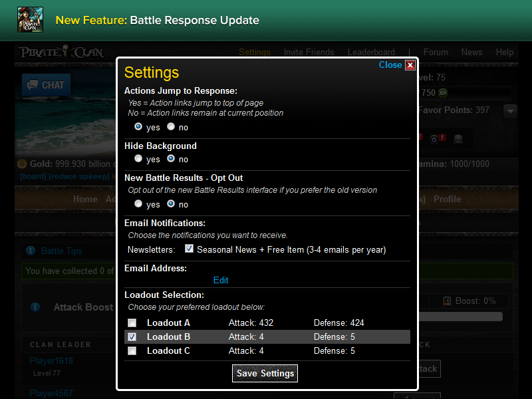532x399 pixels.
Task: Click the Attack Boost info icon
Action: (x=35, y=307)
